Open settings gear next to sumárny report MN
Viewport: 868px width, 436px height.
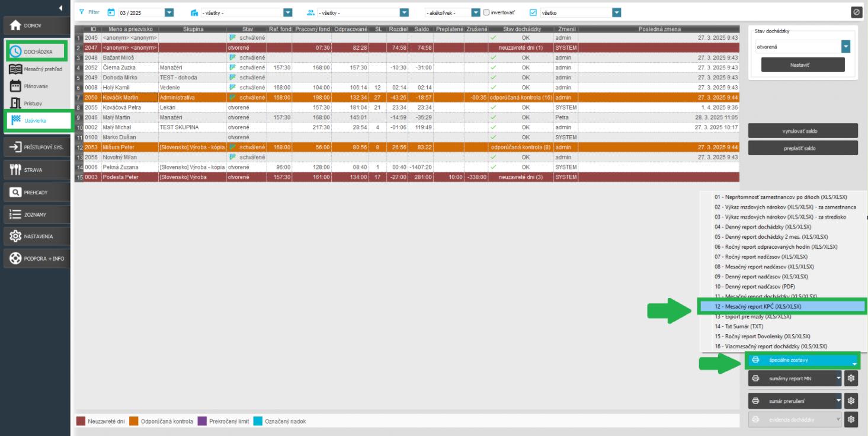tap(852, 378)
